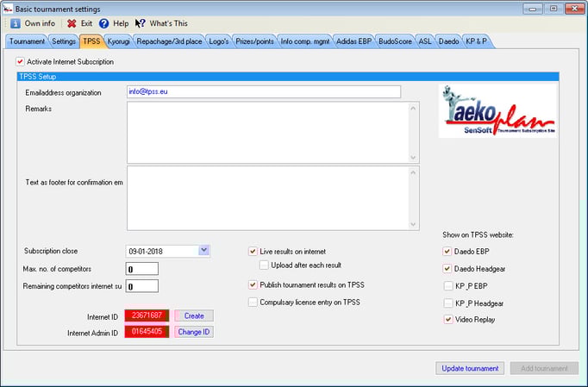This screenshot has height=387, width=588.
Task: Toggle Publish tournament results on TPSS
Action: pos(253,285)
